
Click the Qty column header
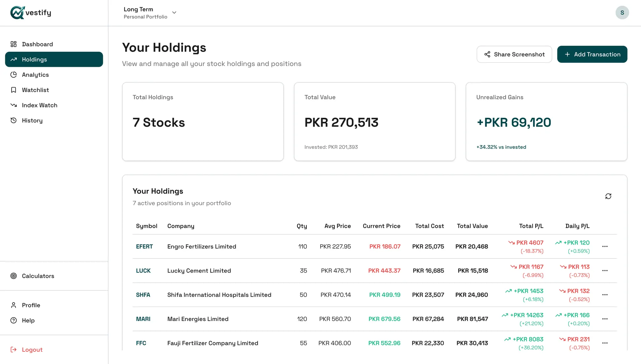pos(302,226)
